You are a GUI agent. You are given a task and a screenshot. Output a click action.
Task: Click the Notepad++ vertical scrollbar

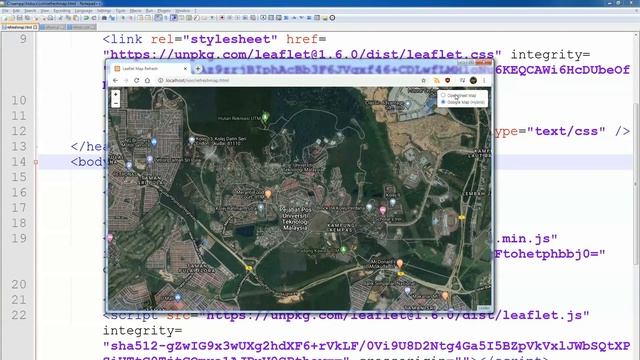coord(636,184)
